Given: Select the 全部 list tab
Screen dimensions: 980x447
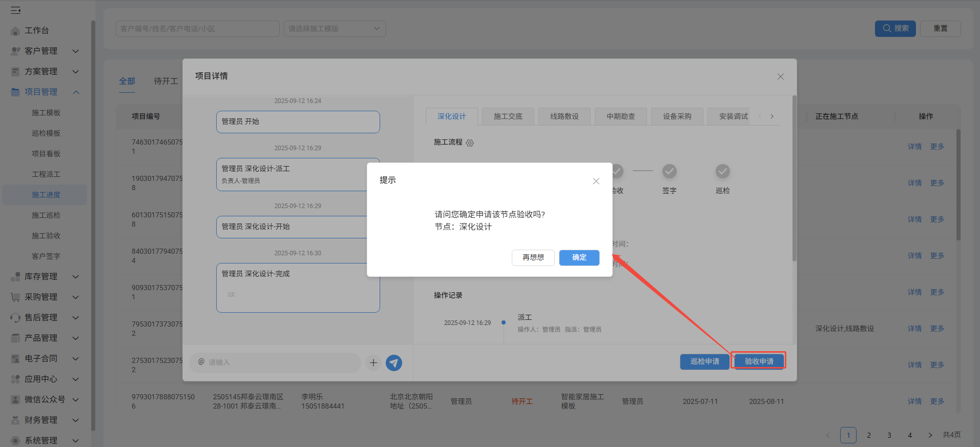Looking at the screenshot, I should (127, 81).
